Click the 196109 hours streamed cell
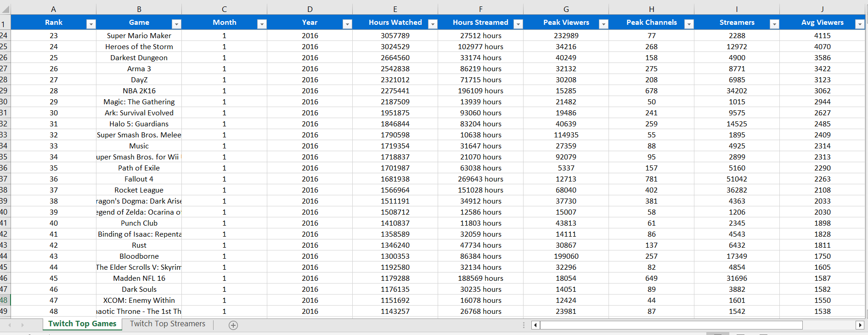Image resolution: width=868 pixels, height=335 pixels. point(480,91)
